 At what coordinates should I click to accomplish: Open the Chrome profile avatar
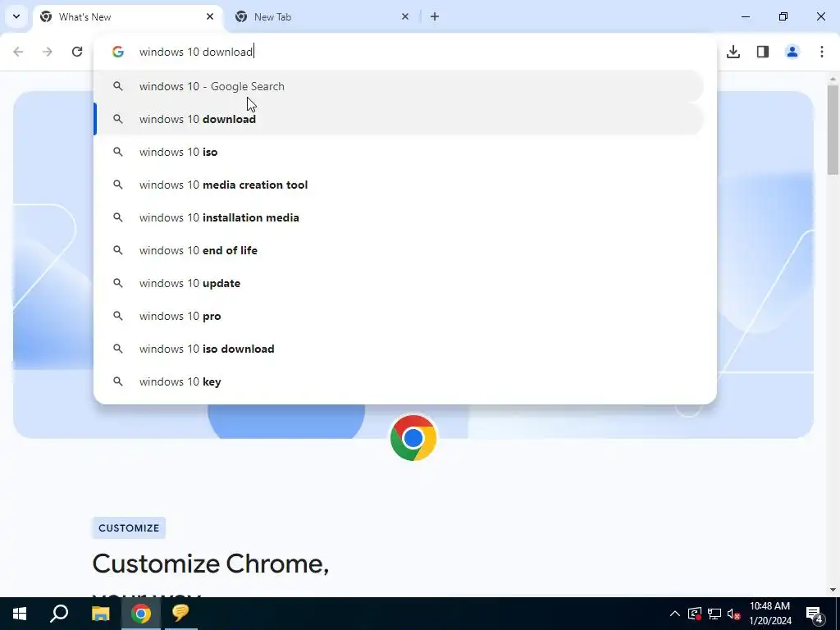pos(792,52)
